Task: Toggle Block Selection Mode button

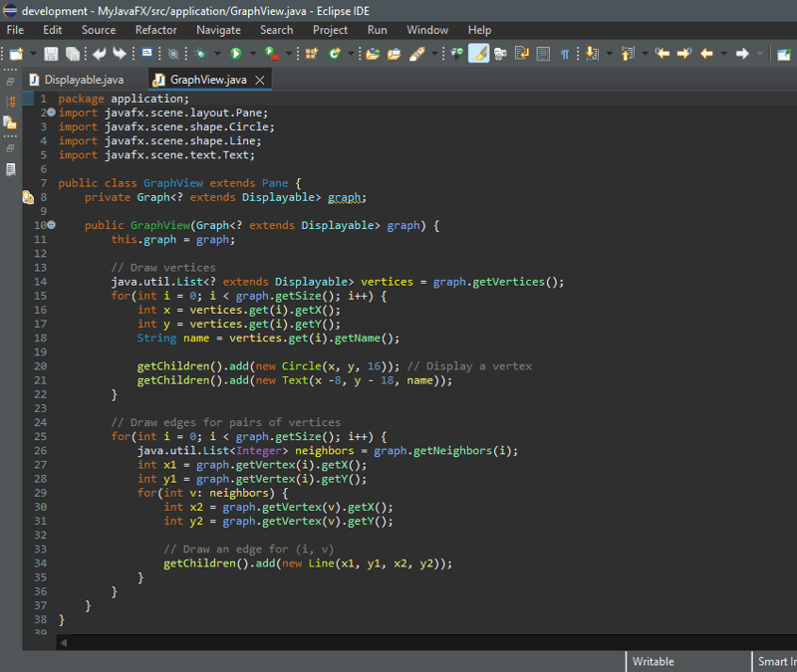Action: [x=543, y=53]
